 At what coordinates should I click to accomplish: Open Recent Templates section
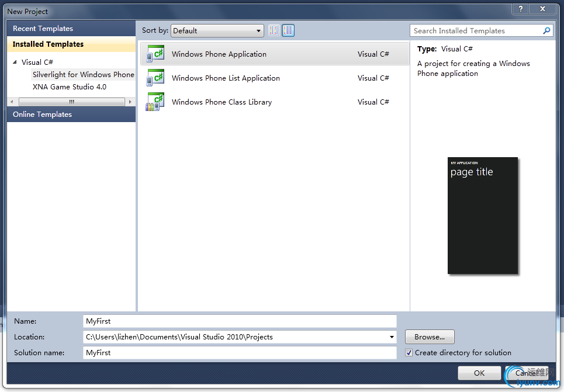tap(71, 29)
